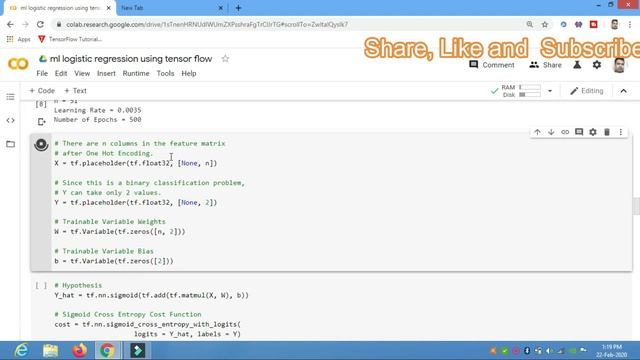
Task: Open Edit menu
Action: click(x=61, y=73)
